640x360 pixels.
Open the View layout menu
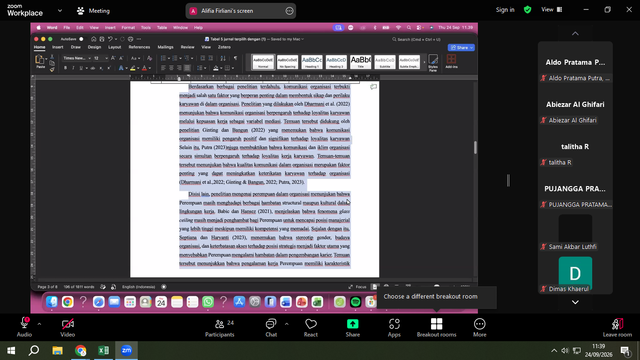click(x=551, y=10)
